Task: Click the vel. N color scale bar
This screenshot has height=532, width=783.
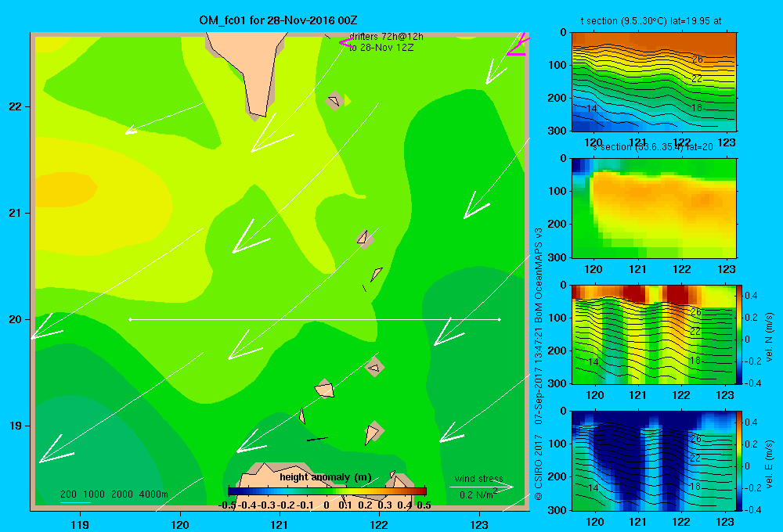Action: (740, 334)
